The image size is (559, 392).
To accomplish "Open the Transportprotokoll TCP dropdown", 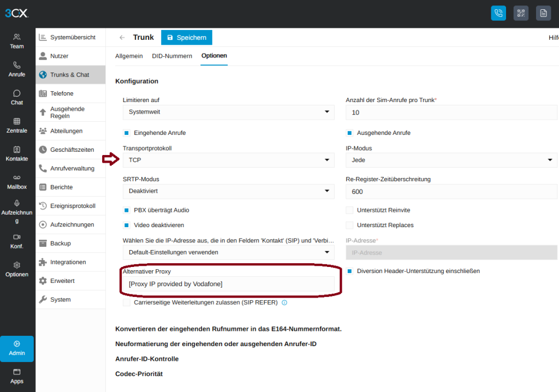I will coord(229,160).
